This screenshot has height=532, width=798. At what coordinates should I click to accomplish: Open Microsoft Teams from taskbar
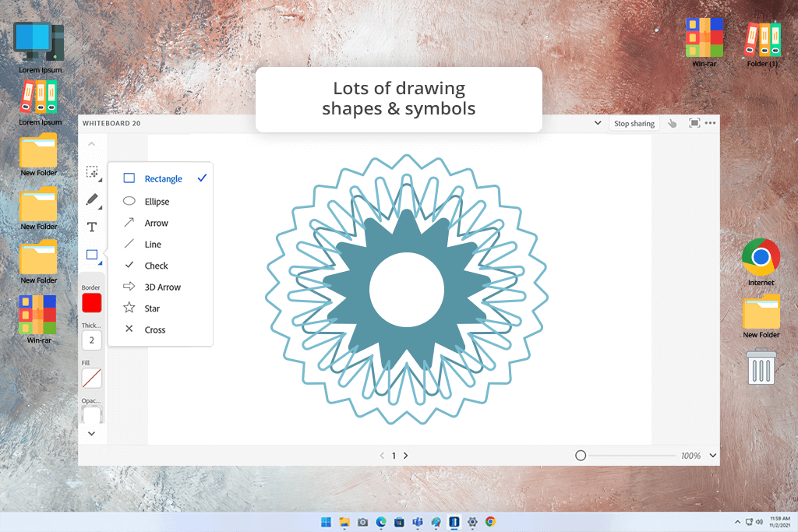418,522
